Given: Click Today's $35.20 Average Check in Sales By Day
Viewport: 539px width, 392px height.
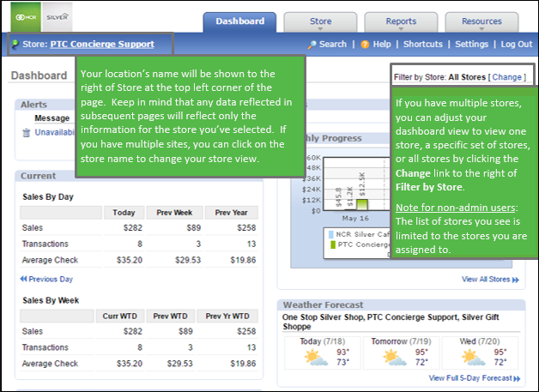Looking at the screenshot, I should click(130, 260).
